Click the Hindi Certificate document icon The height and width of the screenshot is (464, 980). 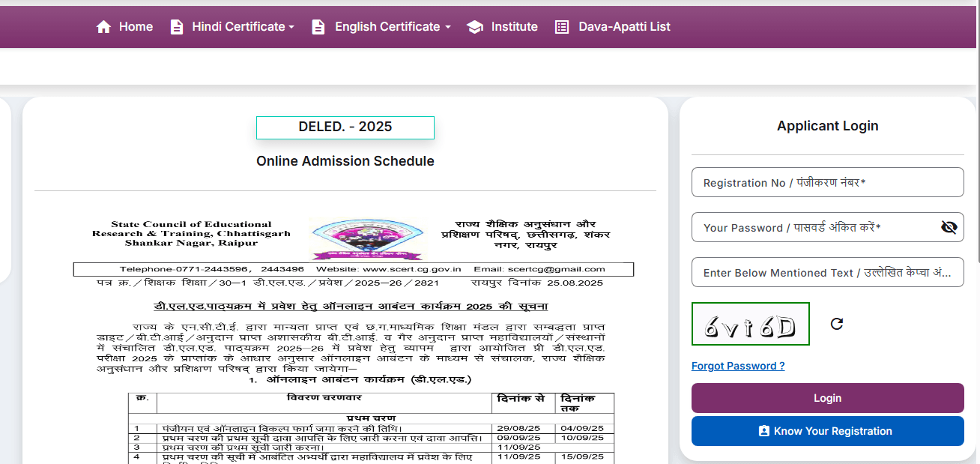click(x=177, y=27)
